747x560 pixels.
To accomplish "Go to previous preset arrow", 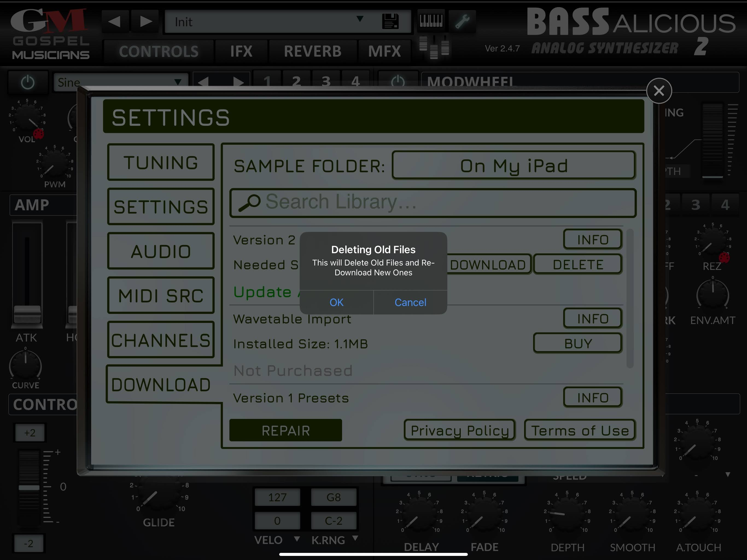I will point(115,21).
